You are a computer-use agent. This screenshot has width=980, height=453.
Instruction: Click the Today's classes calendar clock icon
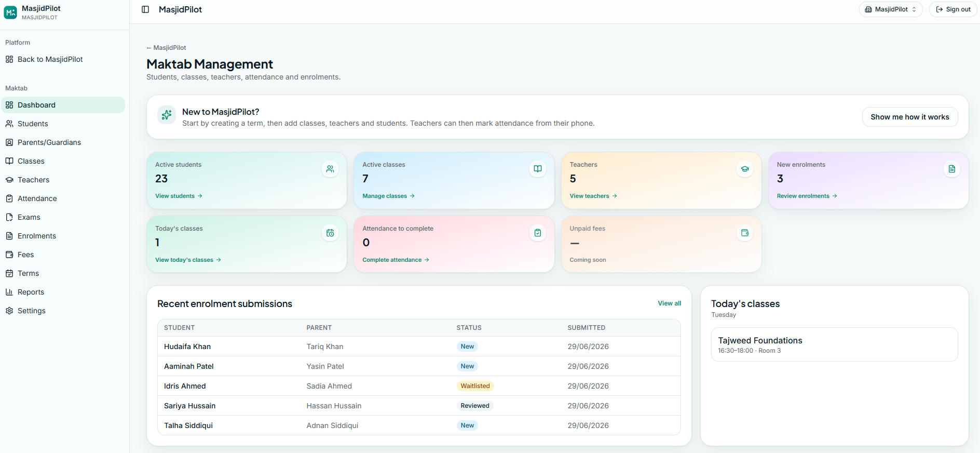tap(330, 233)
